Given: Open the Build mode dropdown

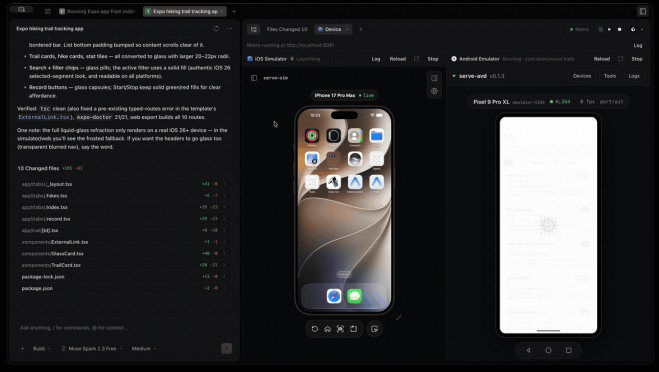Looking at the screenshot, I should point(42,348).
